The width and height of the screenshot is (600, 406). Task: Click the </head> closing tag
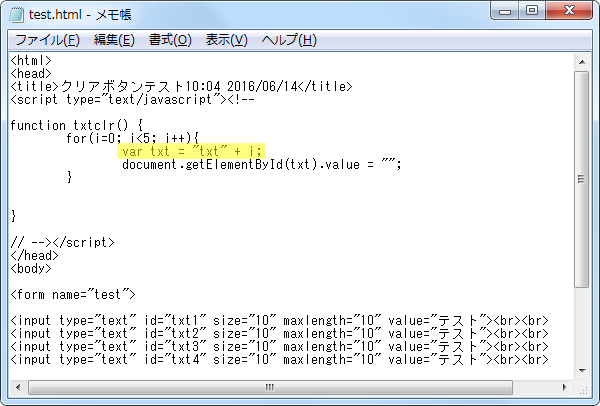(x=34, y=256)
